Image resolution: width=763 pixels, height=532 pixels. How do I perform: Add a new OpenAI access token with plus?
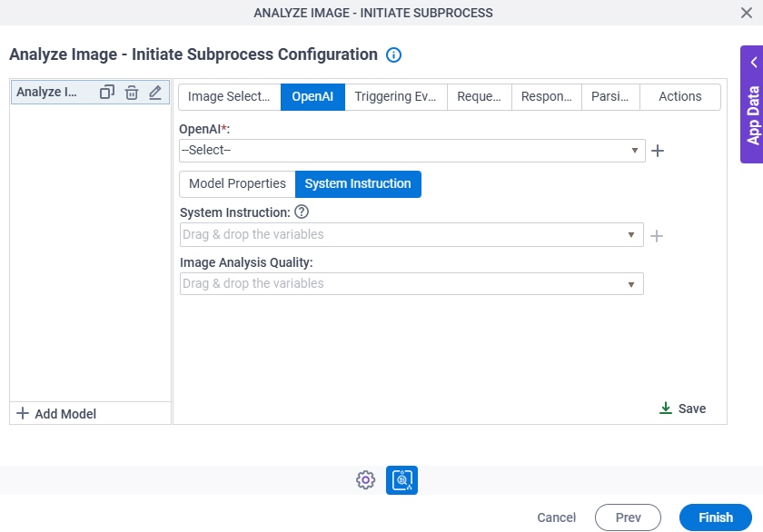click(658, 151)
